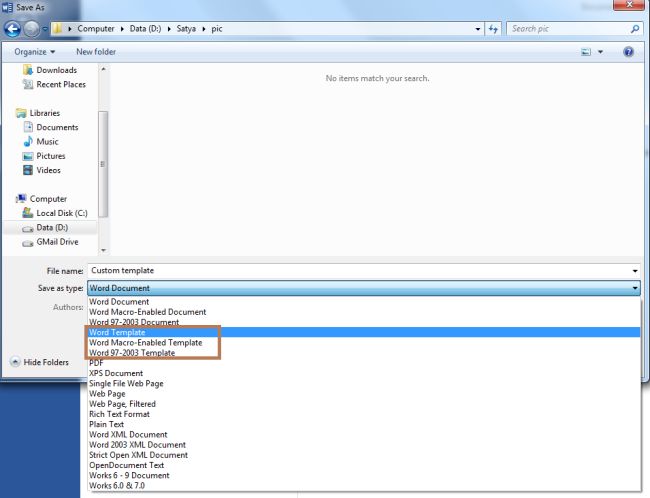Choose Works 6.0 & 7.0
The height and width of the screenshot is (498, 650).
[x=364, y=486]
